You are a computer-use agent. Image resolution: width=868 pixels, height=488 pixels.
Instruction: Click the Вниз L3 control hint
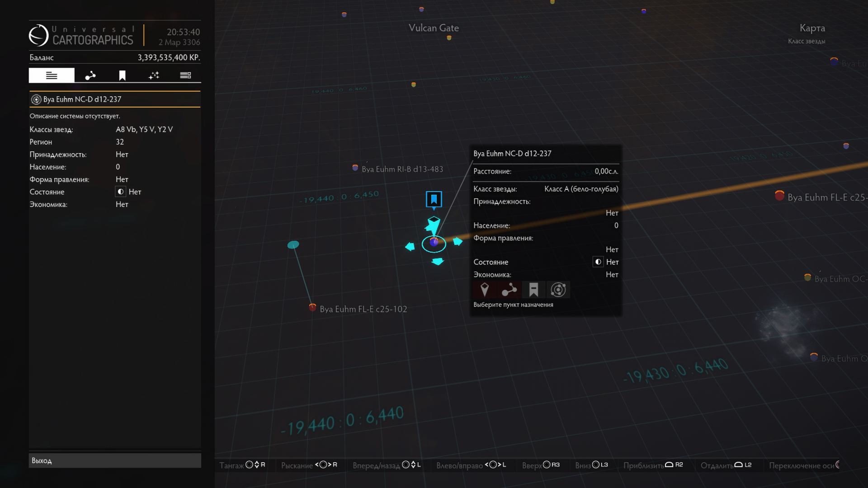pyautogui.click(x=591, y=465)
